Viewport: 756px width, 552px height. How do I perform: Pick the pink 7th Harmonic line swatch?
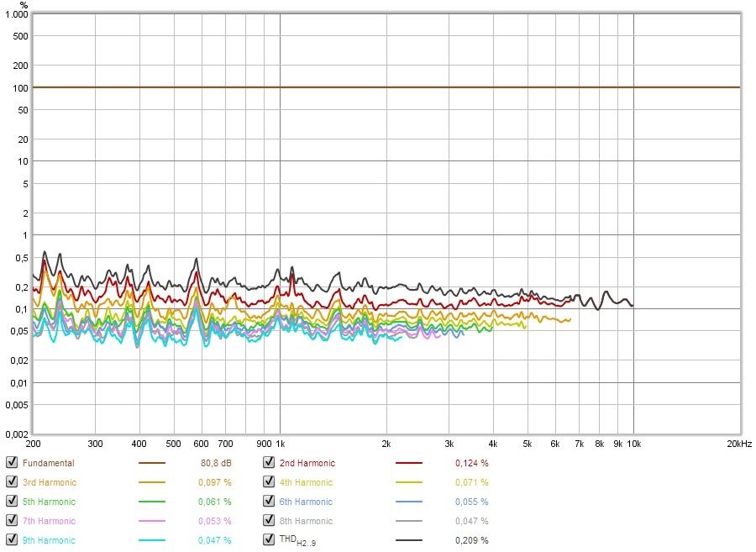click(x=152, y=521)
